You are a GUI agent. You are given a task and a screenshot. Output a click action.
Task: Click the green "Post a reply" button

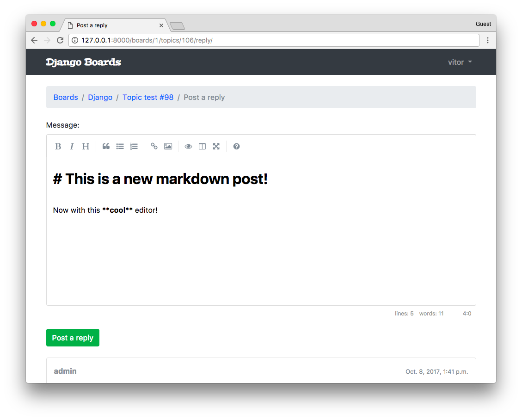pos(73,338)
